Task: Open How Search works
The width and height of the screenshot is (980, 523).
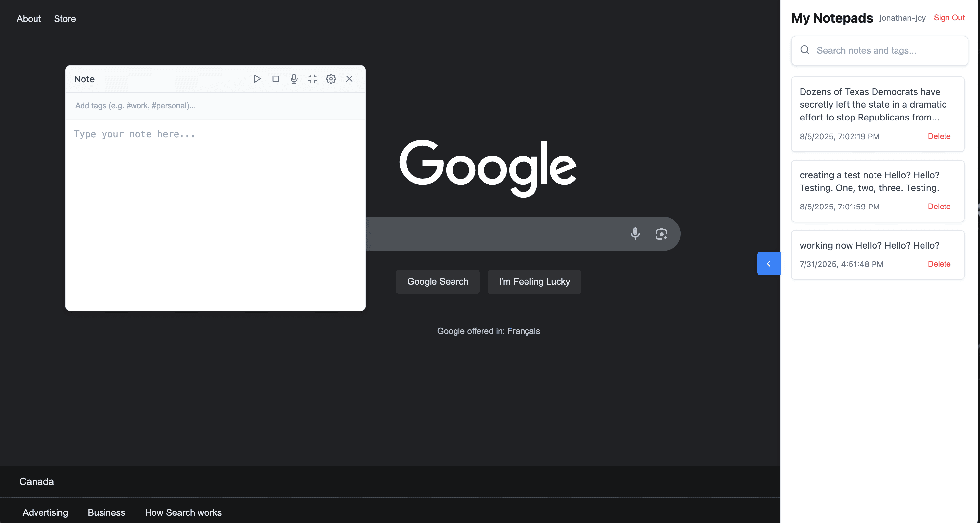Action: (183, 512)
